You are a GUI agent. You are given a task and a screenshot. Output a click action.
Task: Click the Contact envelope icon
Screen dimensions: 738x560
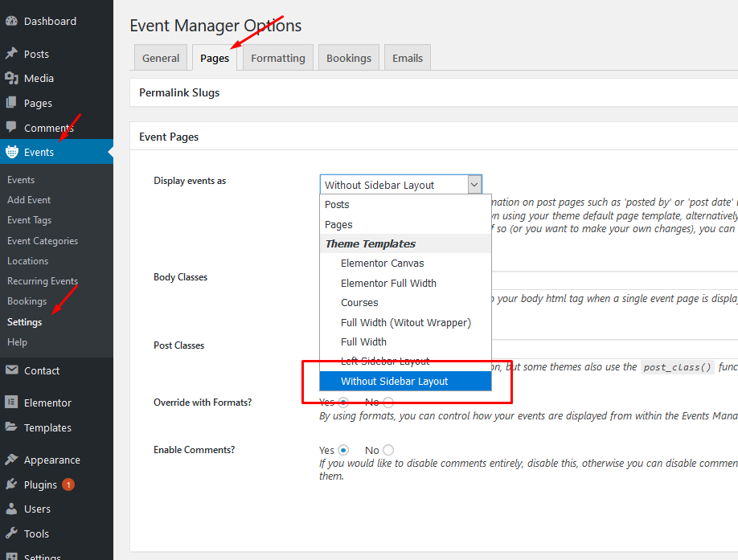point(11,370)
